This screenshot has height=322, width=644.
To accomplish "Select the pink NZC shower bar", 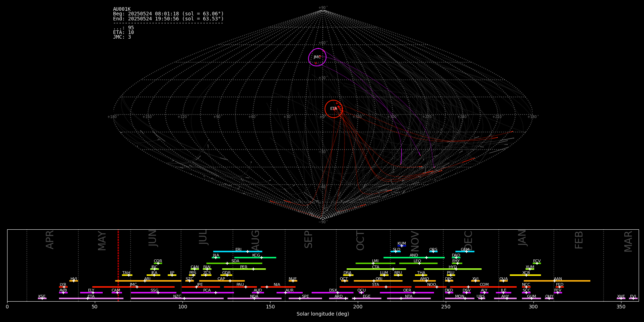I will click(177, 298).
